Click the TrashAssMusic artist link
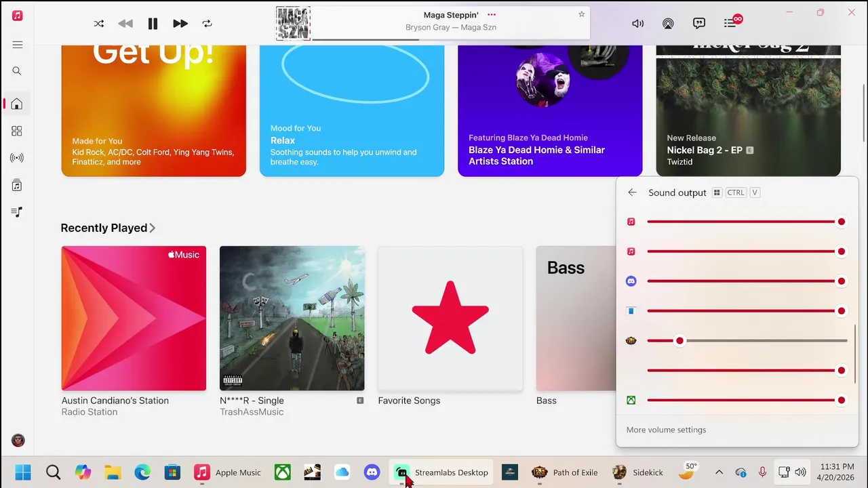868x488 pixels. click(x=252, y=412)
